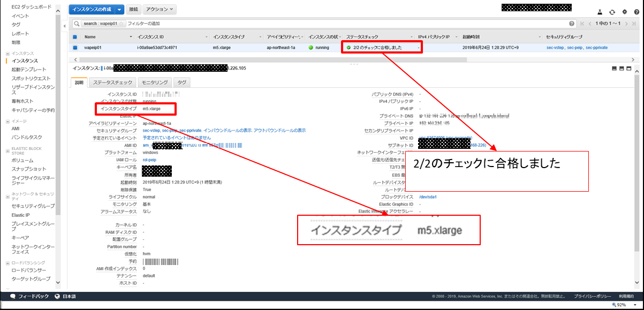The height and width of the screenshot is (310, 644).
Task: Click the search magnifier icon in filter bar
Action: pyautogui.click(x=77, y=24)
